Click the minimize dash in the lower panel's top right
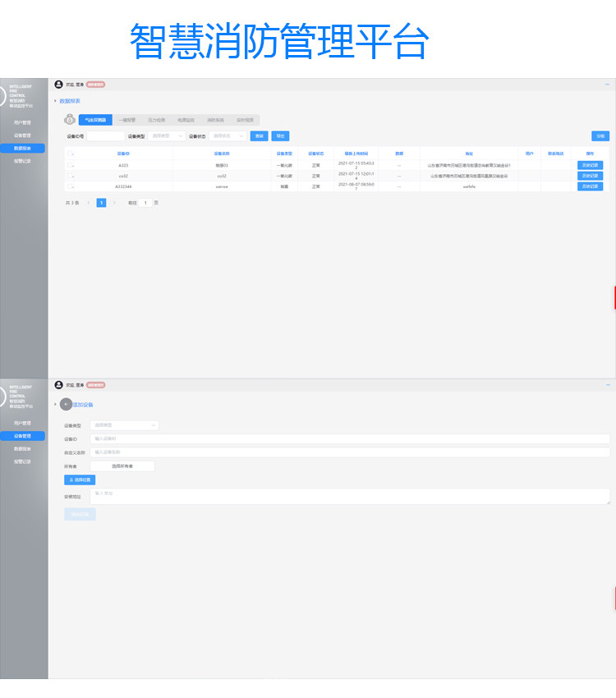 (608, 384)
